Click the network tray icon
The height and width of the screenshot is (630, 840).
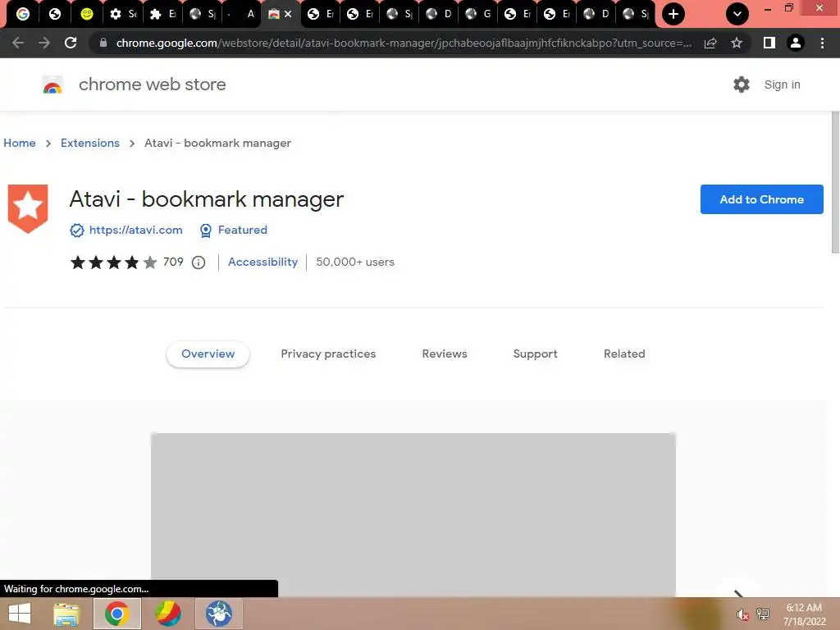pyautogui.click(x=763, y=614)
